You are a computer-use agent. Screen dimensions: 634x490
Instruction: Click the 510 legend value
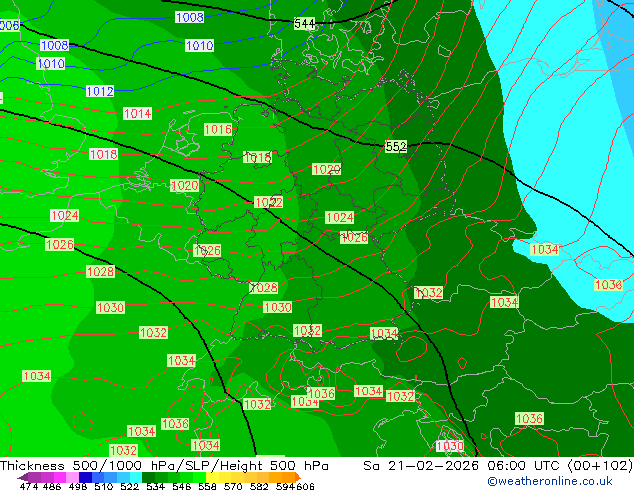tap(104, 486)
